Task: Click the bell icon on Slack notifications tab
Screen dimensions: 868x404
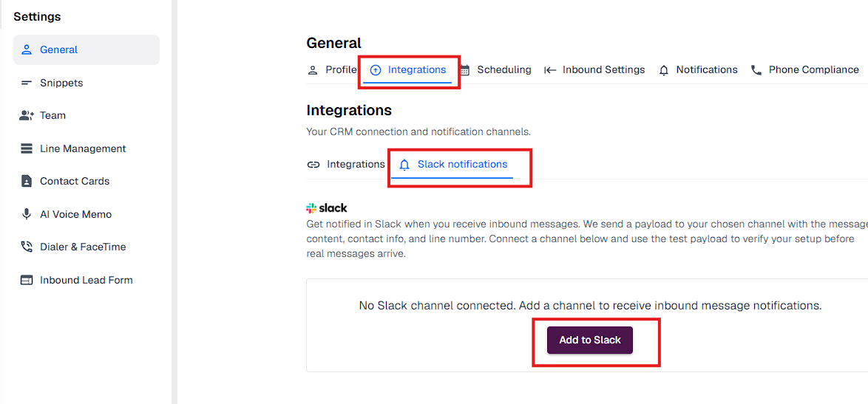Action: coord(404,165)
